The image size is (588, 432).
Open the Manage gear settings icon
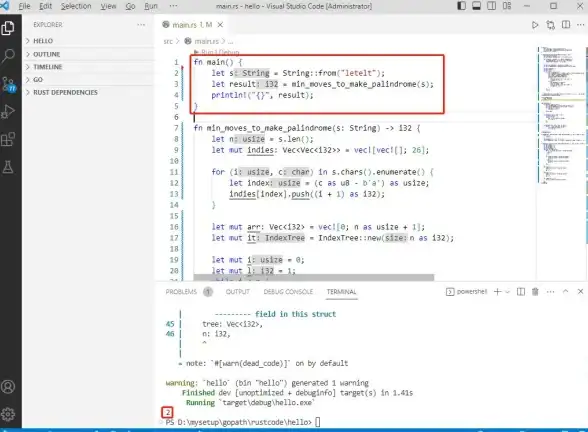[x=8, y=414]
